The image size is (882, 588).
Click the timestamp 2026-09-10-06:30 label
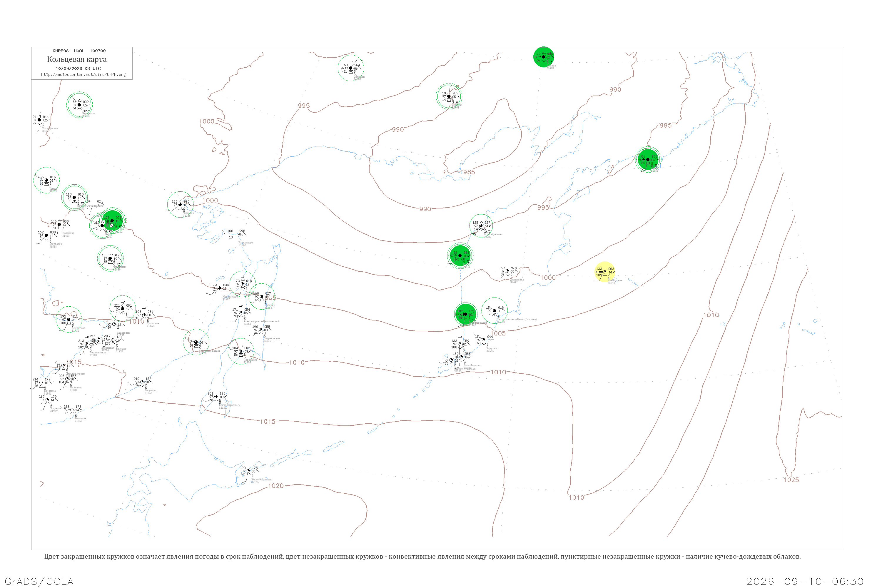(x=805, y=581)
